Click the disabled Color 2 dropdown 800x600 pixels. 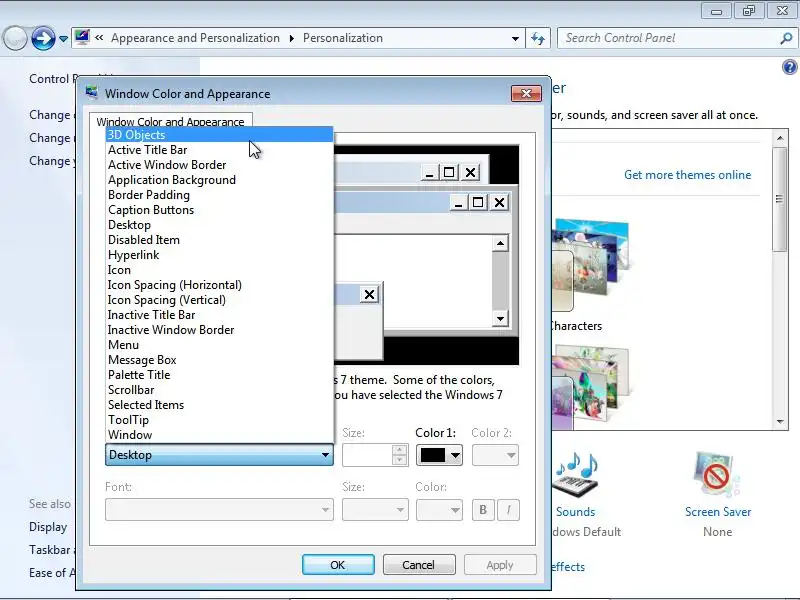point(495,455)
